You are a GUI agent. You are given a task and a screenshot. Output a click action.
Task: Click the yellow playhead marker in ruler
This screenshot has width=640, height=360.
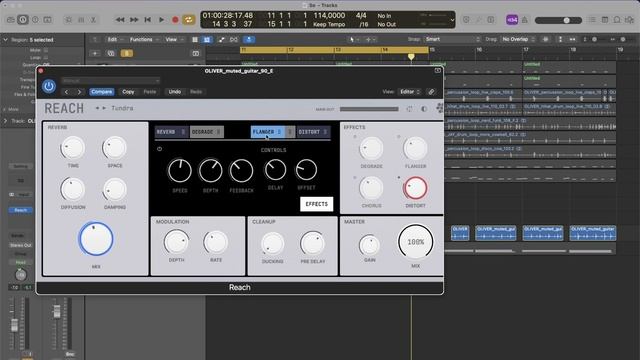click(x=411, y=57)
